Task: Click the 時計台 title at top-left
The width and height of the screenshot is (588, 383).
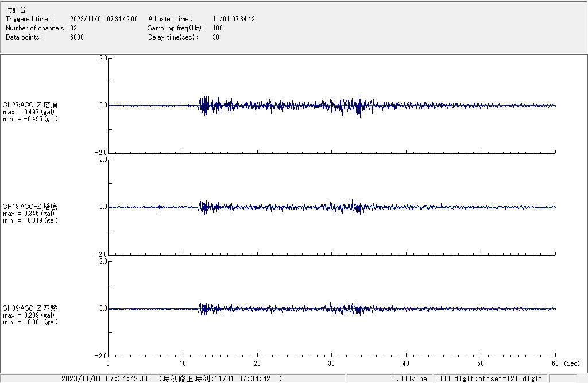Action: coord(16,10)
